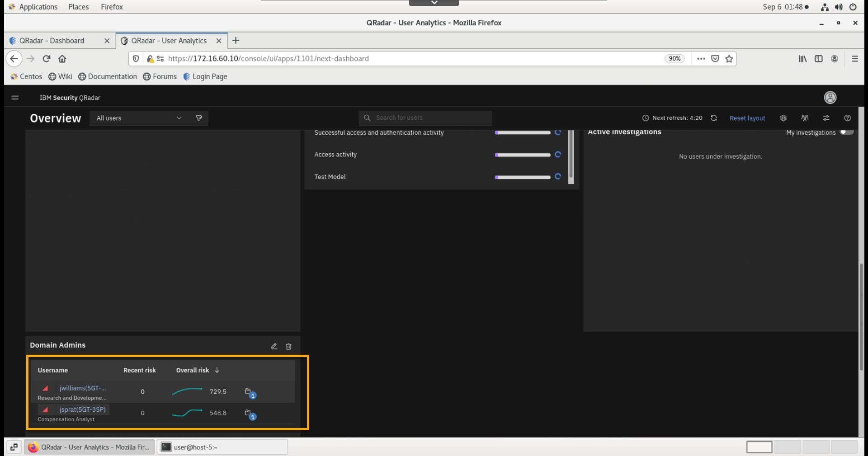This screenshot has width=868, height=456.
Task: Click the Test Model progress bar
Action: coord(523,177)
